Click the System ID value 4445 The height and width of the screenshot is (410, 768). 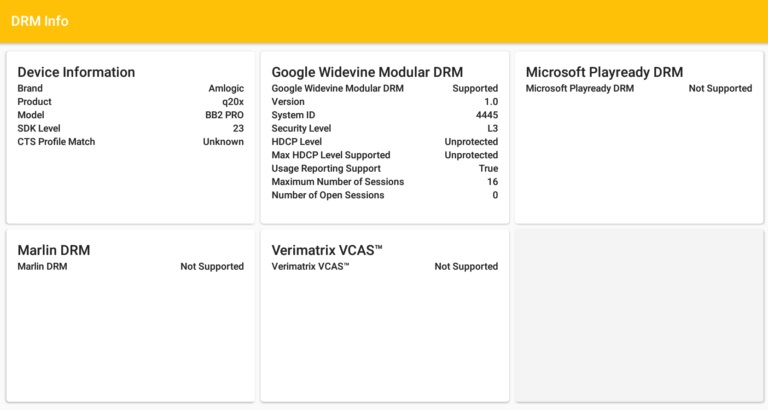pos(486,115)
